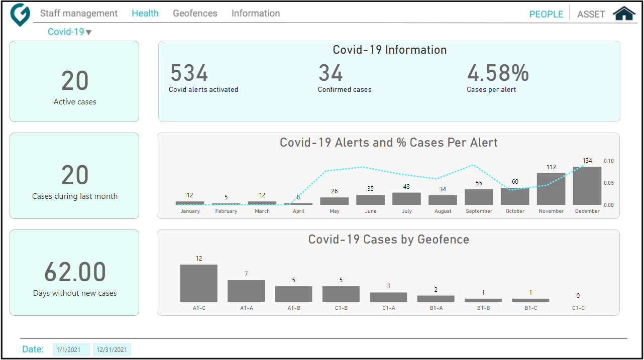This screenshot has width=644, height=360.
Task: Select the Active cases card
Action: (74, 81)
